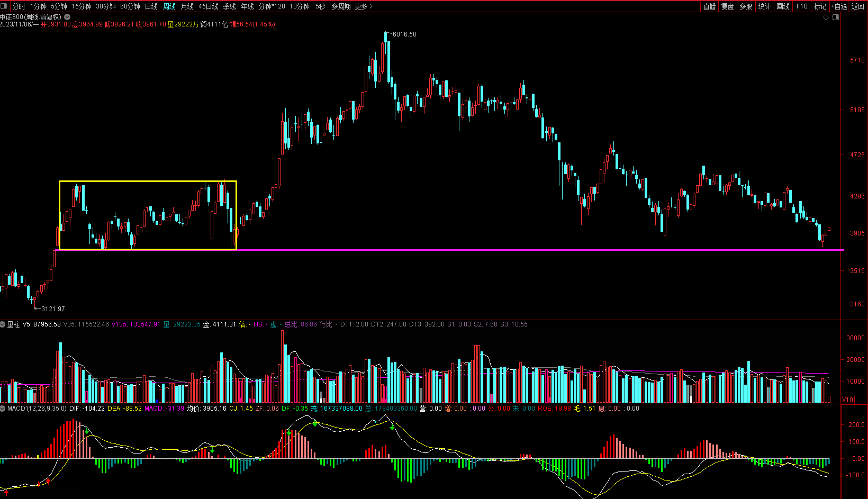The width and height of the screenshot is (868, 499).
Task: Add to watchlist with +自选 button
Action: [x=839, y=6]
